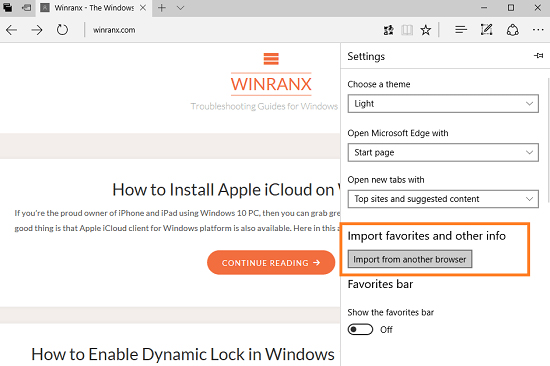
Task: Open the Choose a theme dropdown
Action: (443, 104)
